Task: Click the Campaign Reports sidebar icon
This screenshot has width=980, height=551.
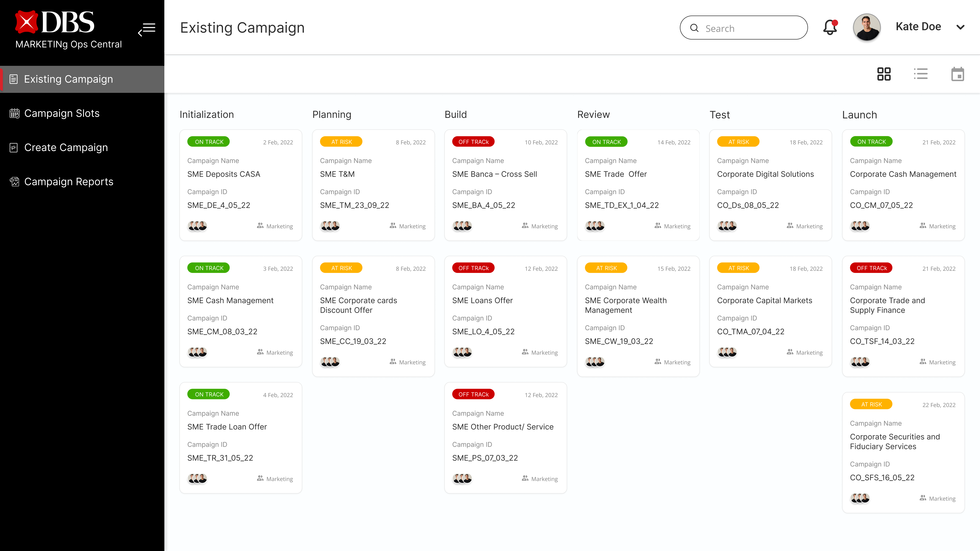Action: coord(14,182)
